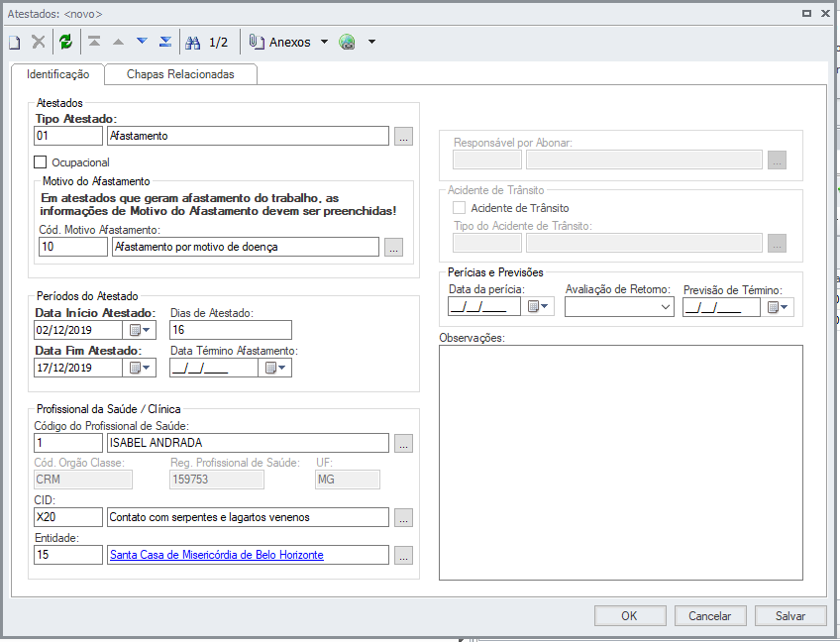Open Data Início Atestado calendar dropdown
840x642 pixels.
pyautogui.click(x=139, y=331)
